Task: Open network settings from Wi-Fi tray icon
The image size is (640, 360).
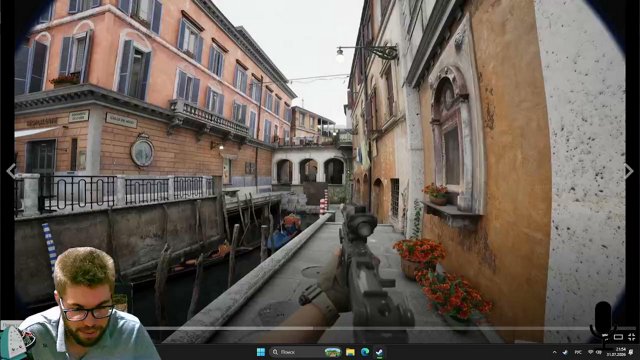Action: pos(591,352)
